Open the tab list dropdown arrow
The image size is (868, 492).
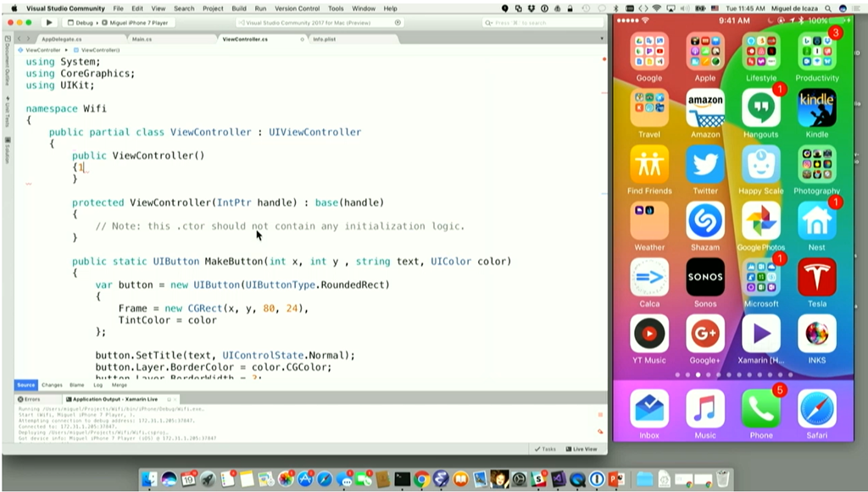tap(602, 39)
